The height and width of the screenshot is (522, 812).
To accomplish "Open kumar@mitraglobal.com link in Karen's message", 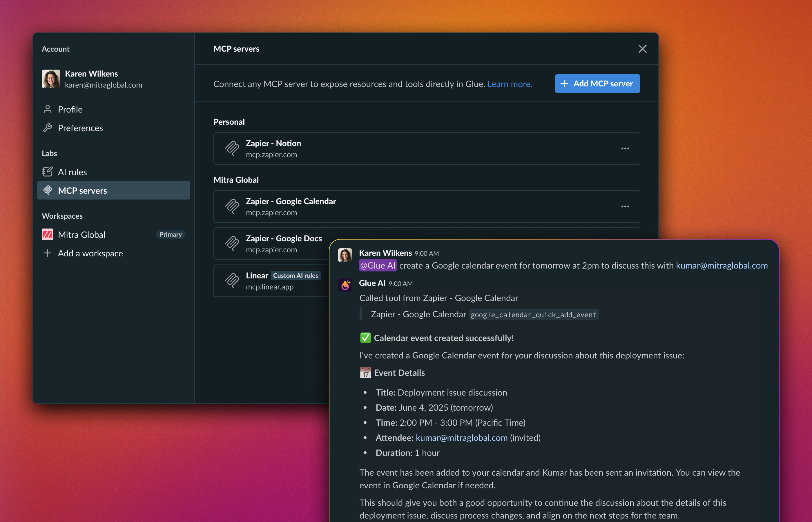I will tap(722, 265).
